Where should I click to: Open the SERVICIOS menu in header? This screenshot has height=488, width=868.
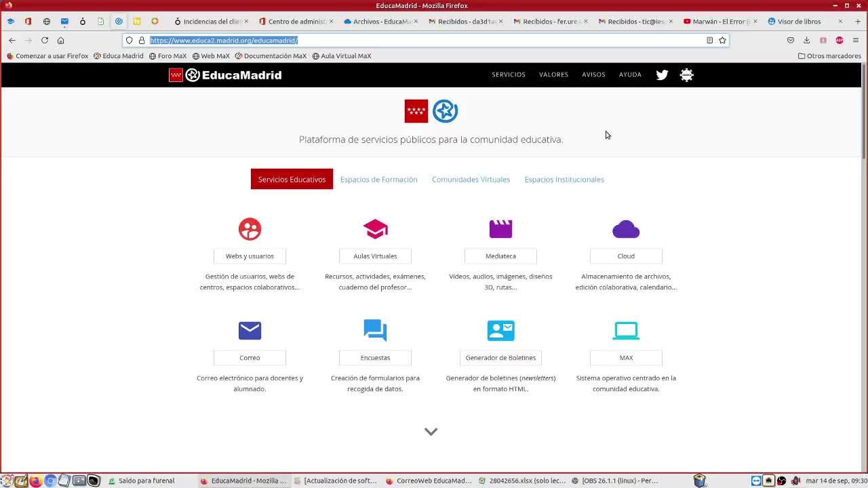(509, 75)
